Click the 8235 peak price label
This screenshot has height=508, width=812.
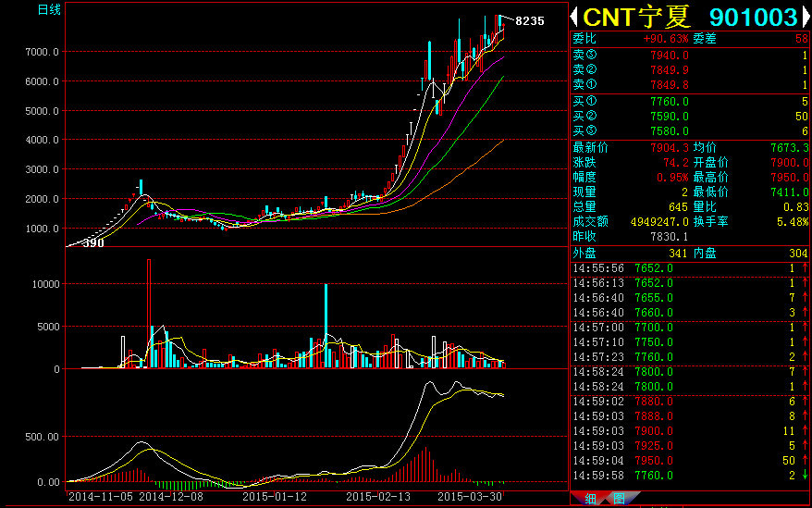[530, 20]
